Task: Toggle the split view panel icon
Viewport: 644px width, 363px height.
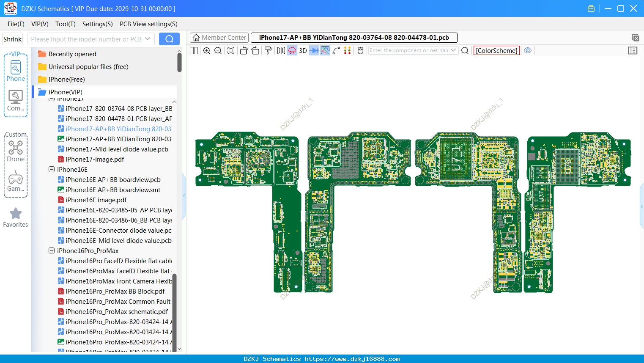Action: (194, 50)
